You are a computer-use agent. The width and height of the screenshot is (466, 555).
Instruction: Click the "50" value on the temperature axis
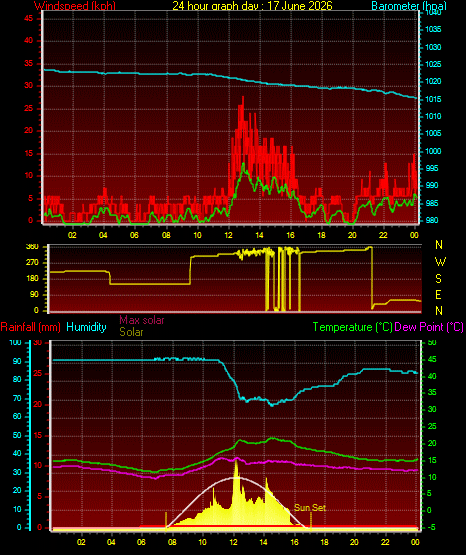point(432,343)
